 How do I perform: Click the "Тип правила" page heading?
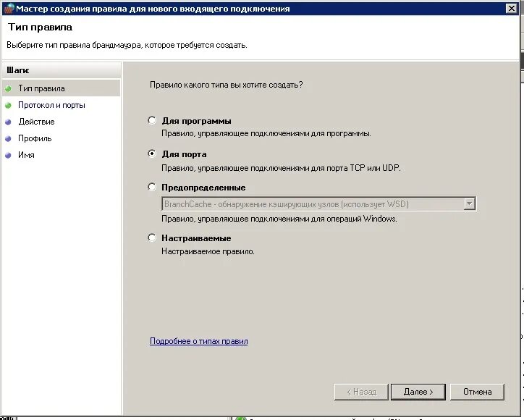tap(40, 27)
